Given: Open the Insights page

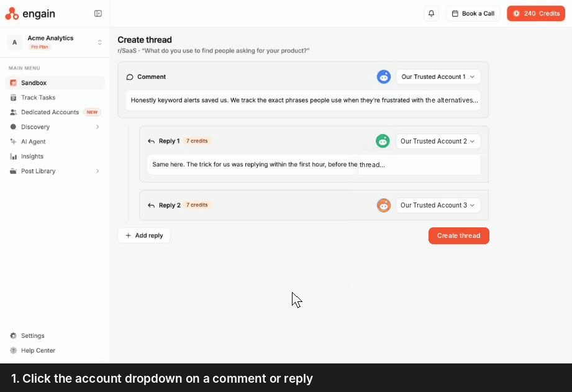Looking at the screenshot, I should (55, 156).
